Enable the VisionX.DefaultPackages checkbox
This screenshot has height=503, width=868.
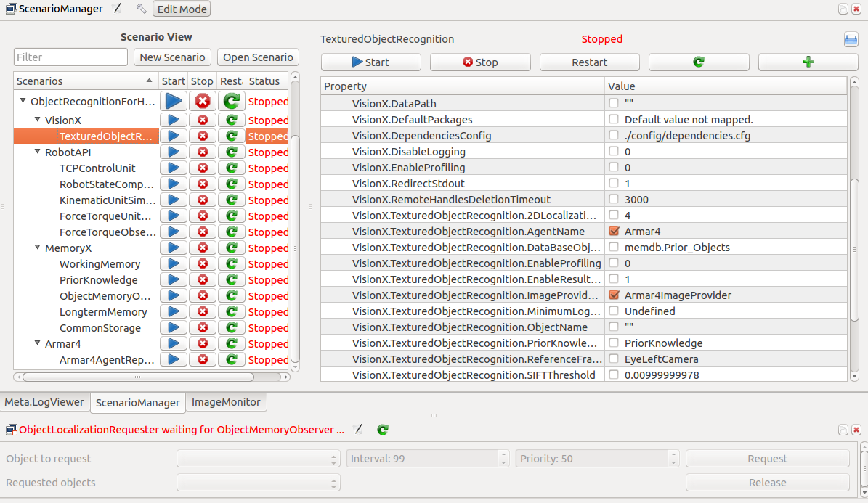pyautogui.click(x=613, y=119)
